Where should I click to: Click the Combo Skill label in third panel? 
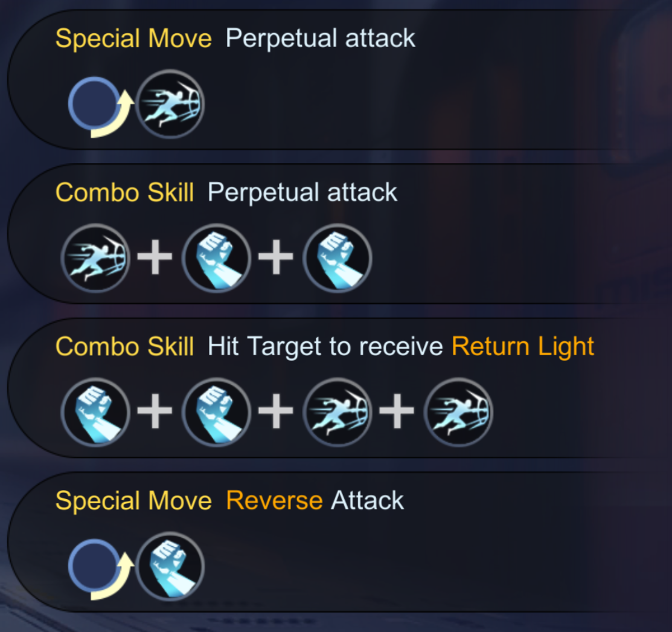tap(125, 346)
